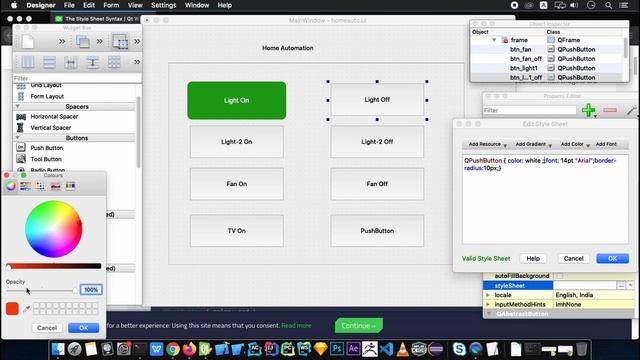Pick screen colour with eyedropper icon

[x=26, y=309]
